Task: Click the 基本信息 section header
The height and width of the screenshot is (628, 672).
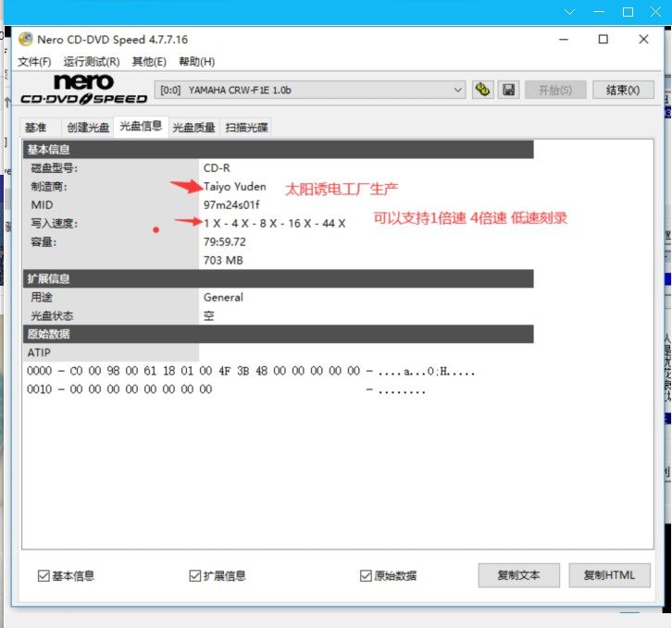Action: (278, 150)
